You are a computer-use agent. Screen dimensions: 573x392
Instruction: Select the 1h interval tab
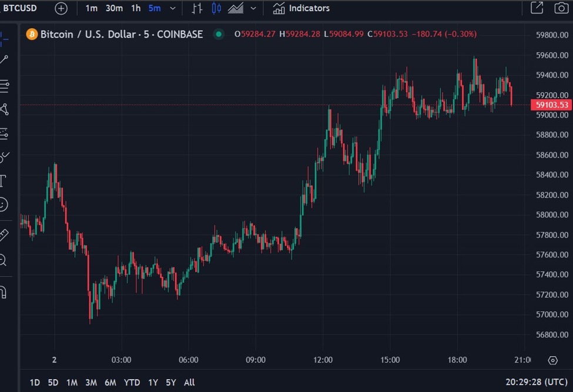[135, 8]
